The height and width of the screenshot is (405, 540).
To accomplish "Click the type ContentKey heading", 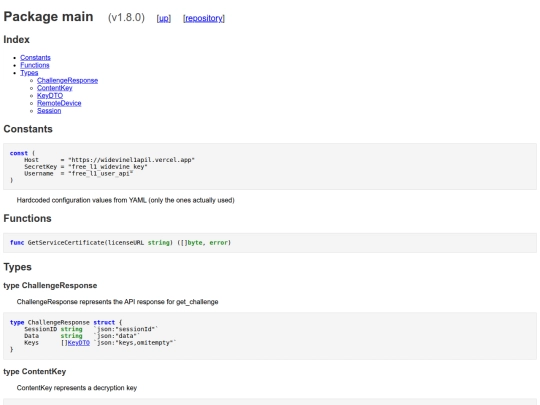I will point(35,372).
